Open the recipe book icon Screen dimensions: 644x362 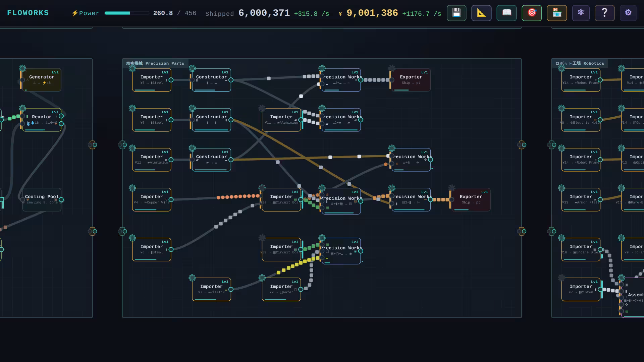pyautogui.click(x=506, y=13)
